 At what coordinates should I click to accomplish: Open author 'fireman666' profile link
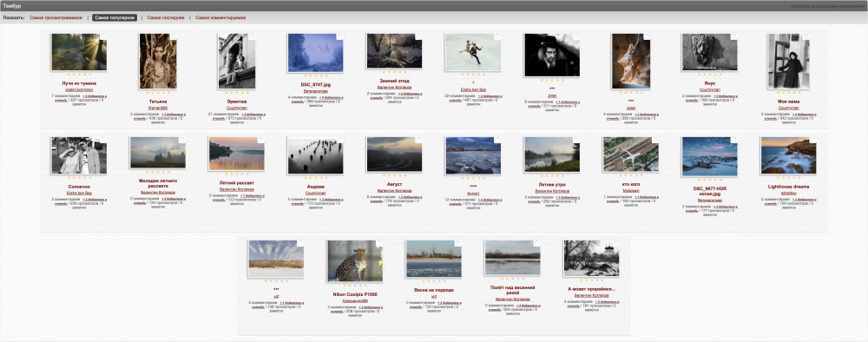click(158, 108)
